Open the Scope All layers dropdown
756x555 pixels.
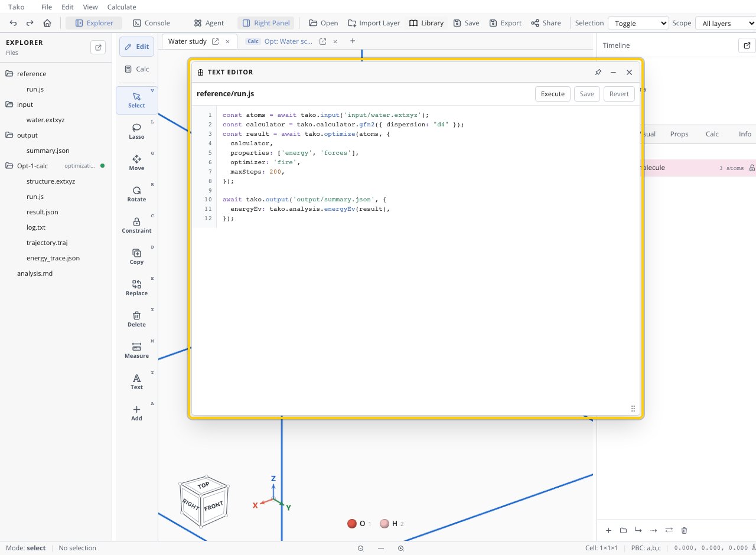[726, 23]
